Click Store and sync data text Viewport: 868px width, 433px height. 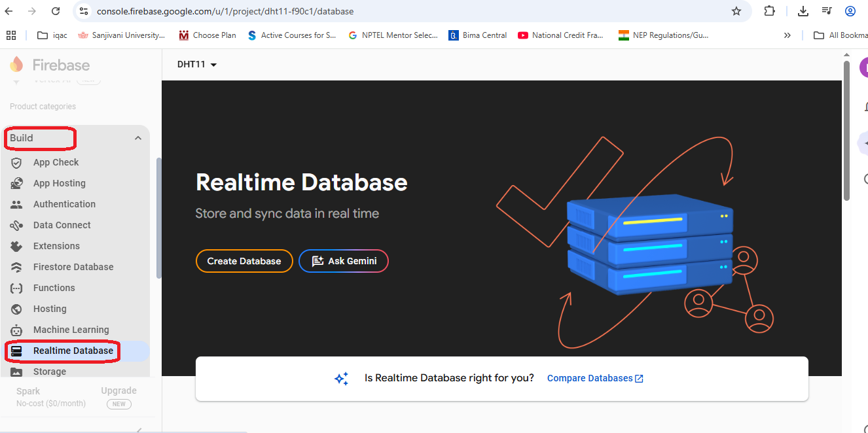click(287, 213)
